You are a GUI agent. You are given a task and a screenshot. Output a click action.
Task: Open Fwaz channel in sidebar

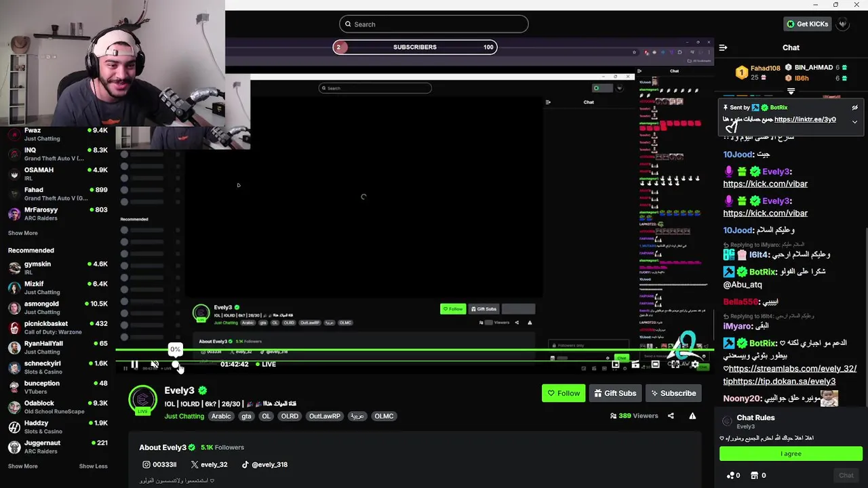tap(58, 134)
